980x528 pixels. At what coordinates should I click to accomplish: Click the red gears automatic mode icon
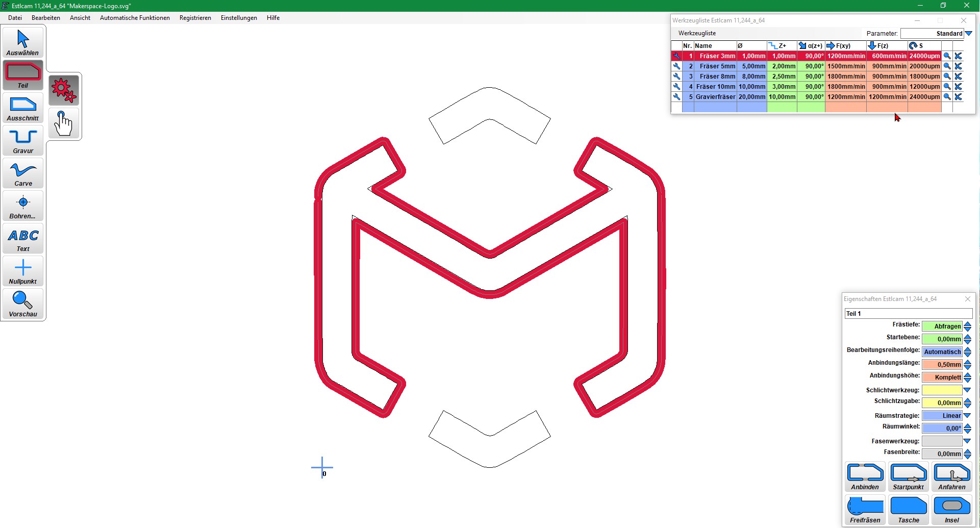pyautogui.click(x=64, y=90)
